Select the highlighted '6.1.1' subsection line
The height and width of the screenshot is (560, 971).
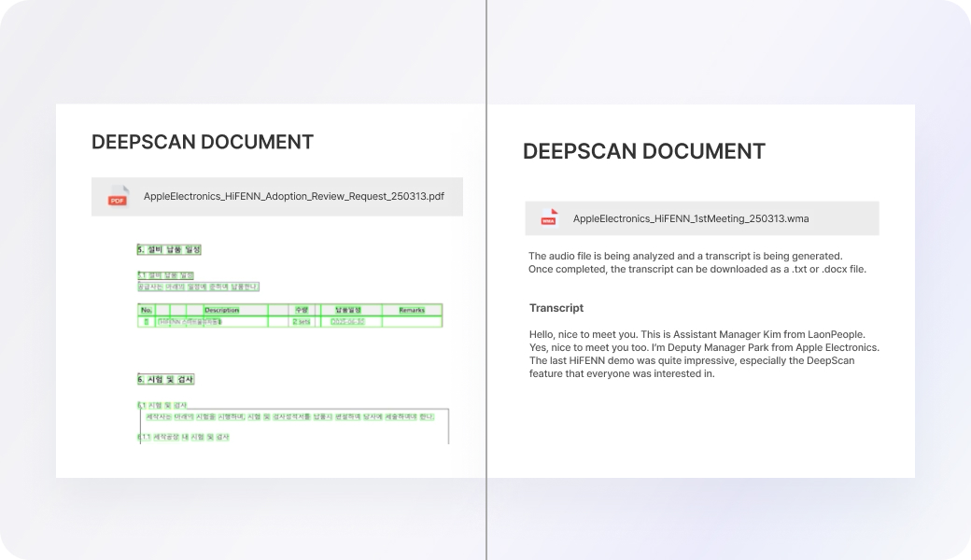(x=185, y=437)
